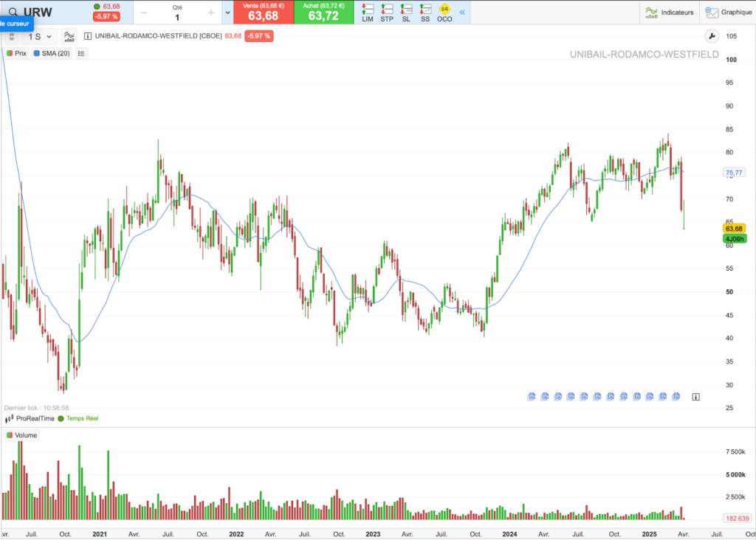756x540 pixels.
Task: Select the LIM limit order icon
Action: [x=368, y=13]
